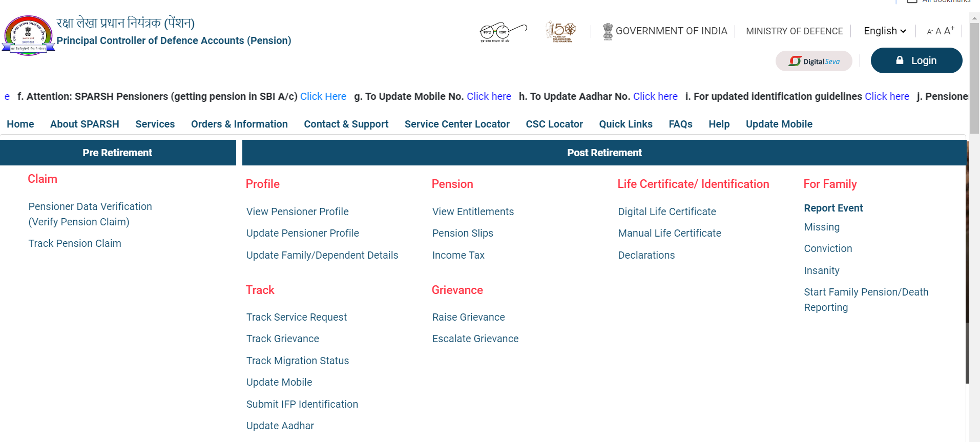Click the Swachh Bharat spectacles logo
The image size is (980, 442).
tap(504, 32)
